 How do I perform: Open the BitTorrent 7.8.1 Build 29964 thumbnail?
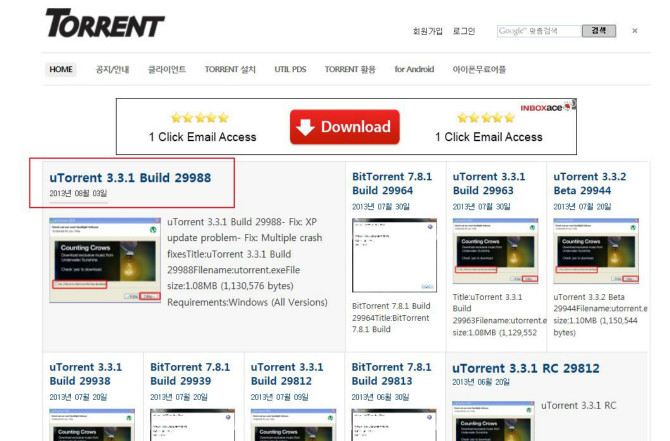coord(394,256)
